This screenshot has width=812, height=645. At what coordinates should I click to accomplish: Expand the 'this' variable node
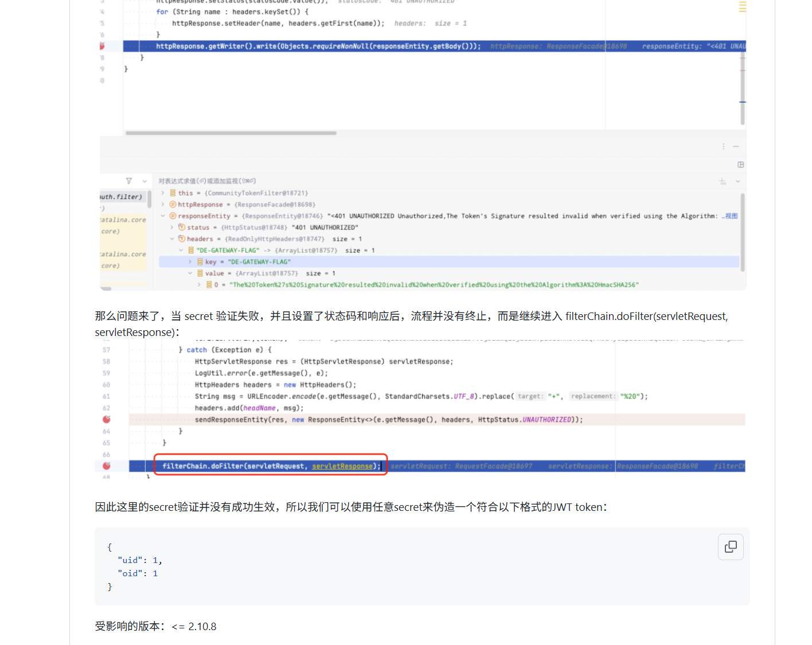[x=163, y=193]
